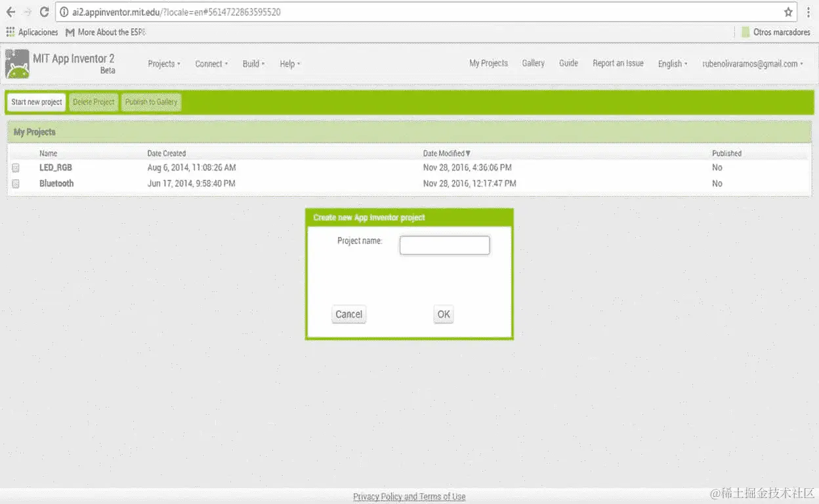Click Report an Issue
The width and height of the screenshot is (819, 504).
tap(618, 63)
